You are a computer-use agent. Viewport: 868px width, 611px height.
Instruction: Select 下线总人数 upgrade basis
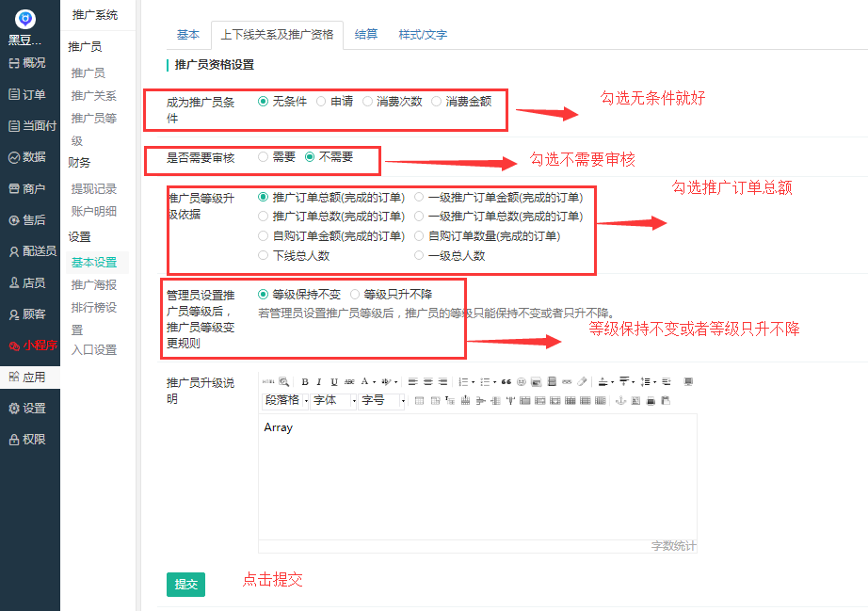point(264,256)
